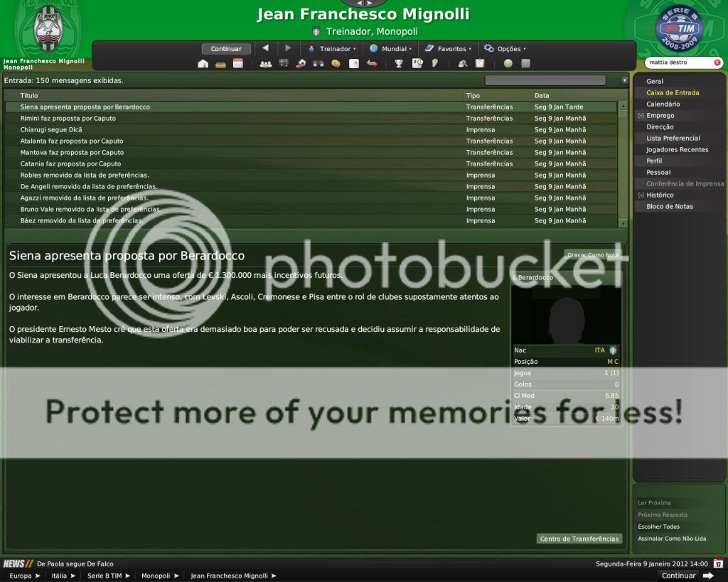The image size is (728, 582).
Task: Open the red calendar icon in toolbar
Action: click(238, 63)
